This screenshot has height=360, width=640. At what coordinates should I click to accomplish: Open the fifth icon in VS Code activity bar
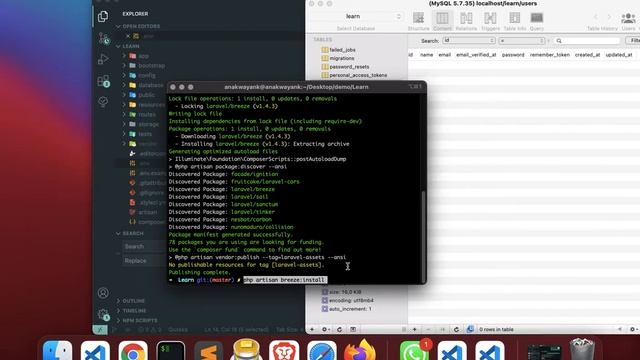point(103,102)
